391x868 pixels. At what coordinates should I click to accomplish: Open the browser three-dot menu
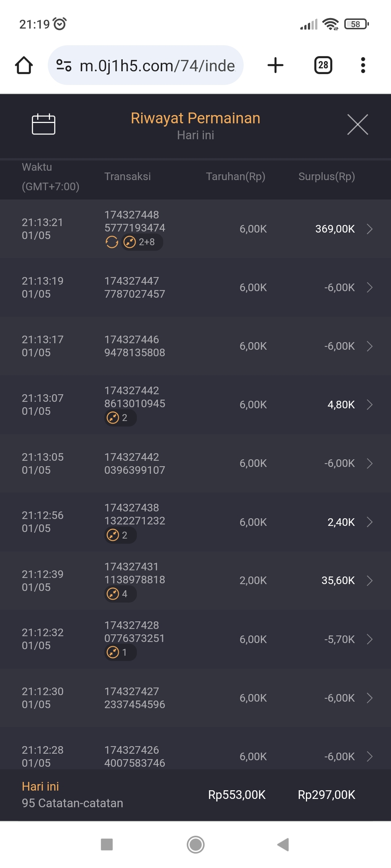363,65
